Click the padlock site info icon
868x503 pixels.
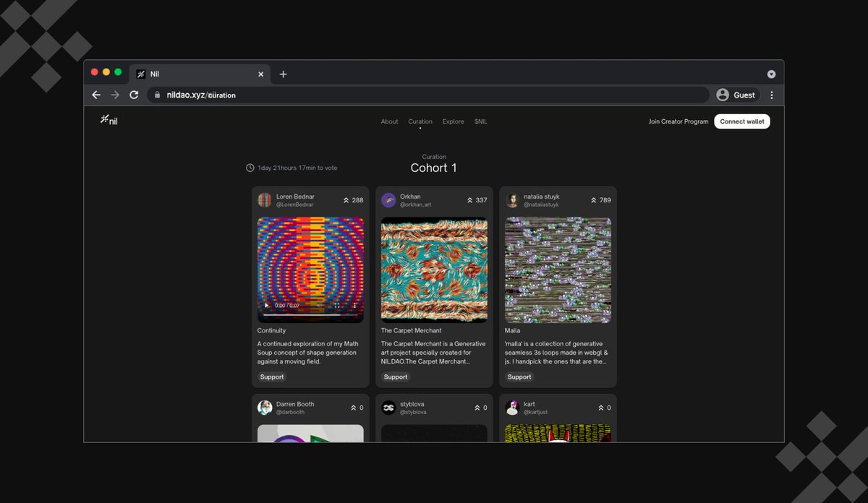(x=157, y=95)
